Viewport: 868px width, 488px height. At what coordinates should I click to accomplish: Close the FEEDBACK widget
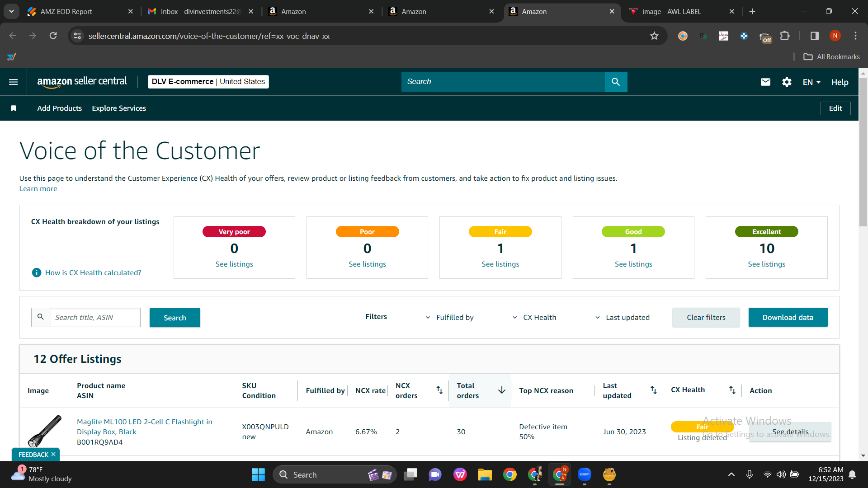53,455
